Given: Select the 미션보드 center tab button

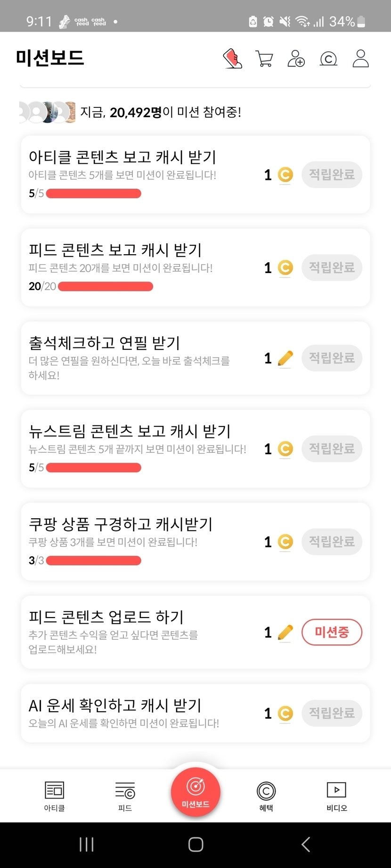Looking at the screenshot, I should (x=195, y=791).
